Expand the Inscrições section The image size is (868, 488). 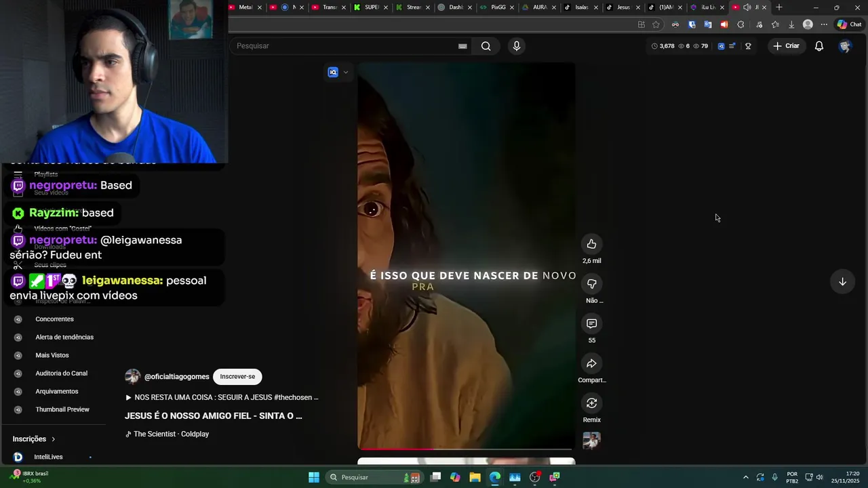34,439
